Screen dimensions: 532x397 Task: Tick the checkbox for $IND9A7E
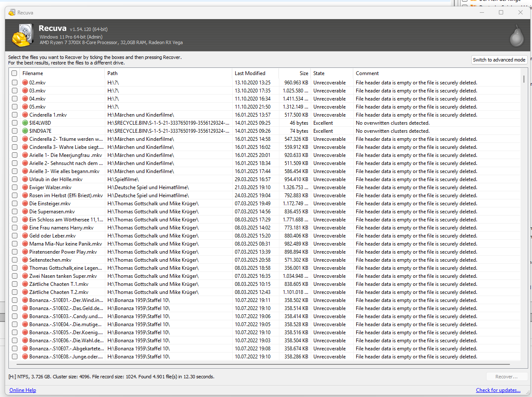[x=14, y=131]
